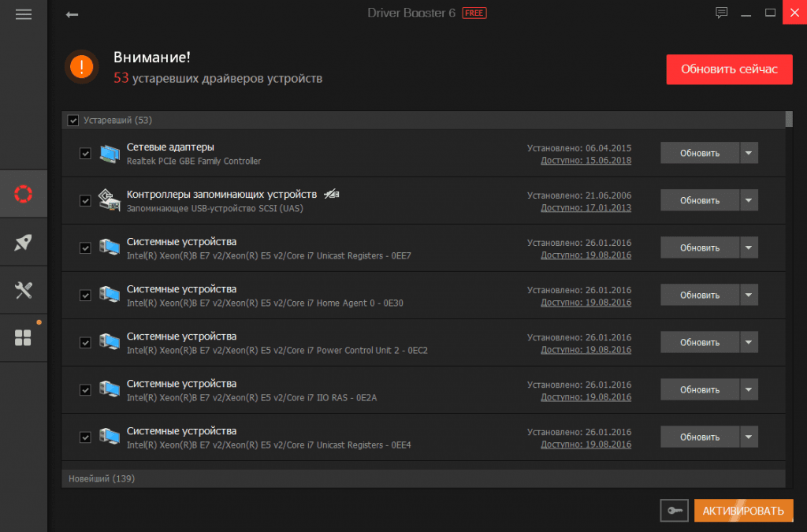Uncheck the Home Agent 0 - 0E30 checkbox
The width and height of the screenshot is (807, 532).
pyautogui.click(x=85, y=296)
